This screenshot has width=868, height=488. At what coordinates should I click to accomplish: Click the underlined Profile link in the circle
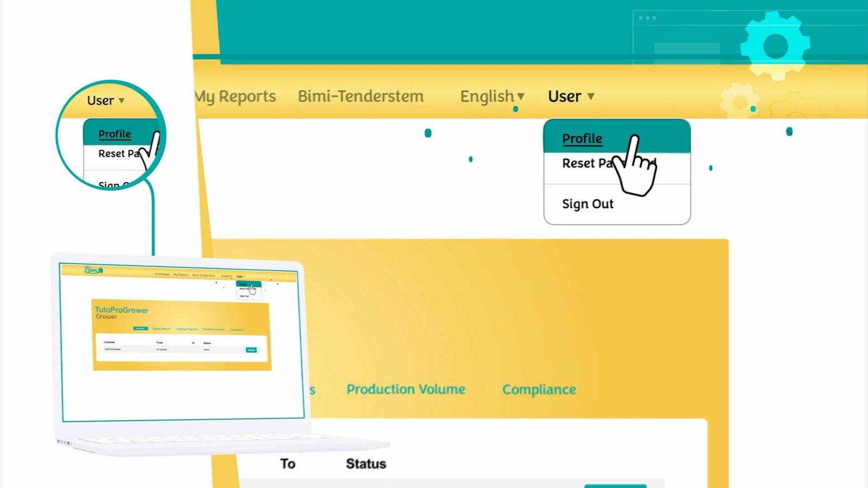[114, 134]
